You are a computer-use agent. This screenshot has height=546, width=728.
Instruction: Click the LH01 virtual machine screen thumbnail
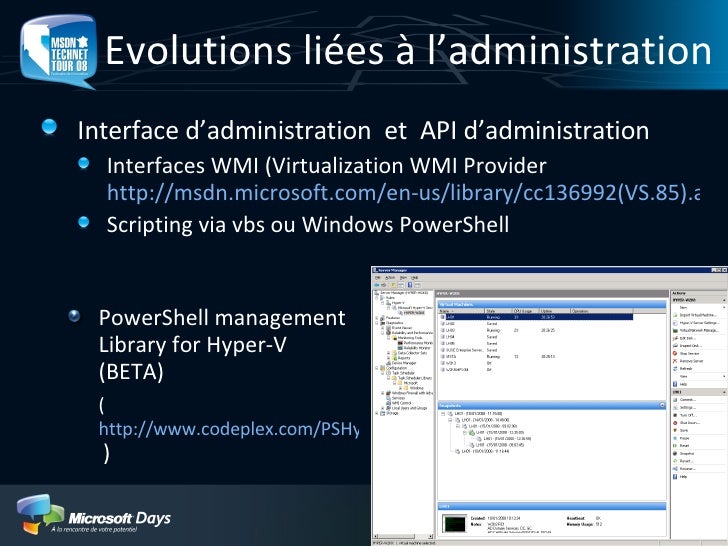[455, 523]
